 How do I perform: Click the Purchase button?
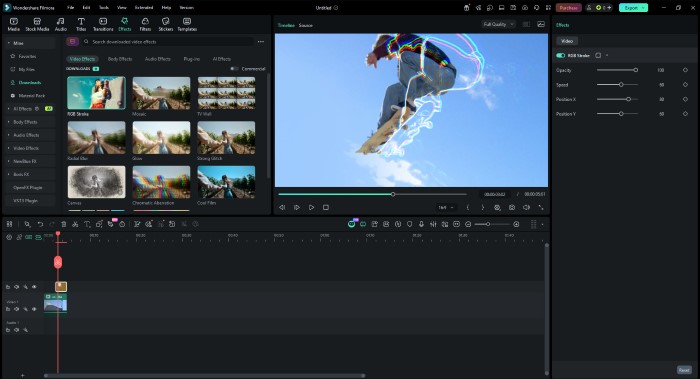[x=568, y=8]
